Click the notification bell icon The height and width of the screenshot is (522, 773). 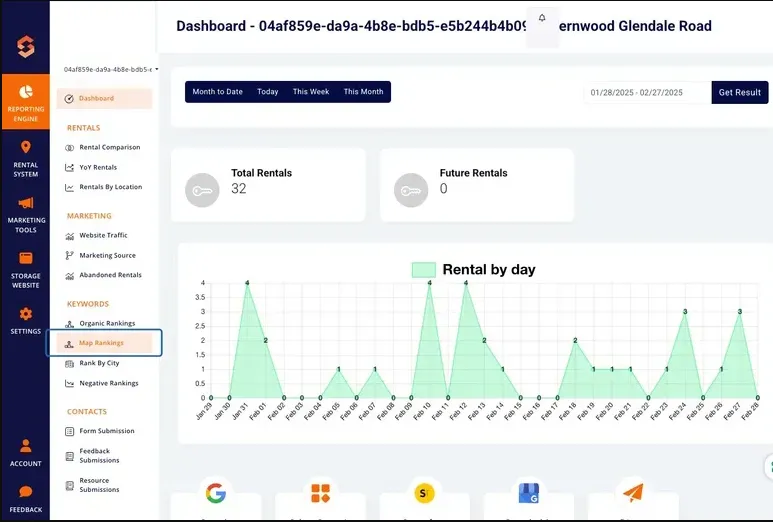point(542,18)
